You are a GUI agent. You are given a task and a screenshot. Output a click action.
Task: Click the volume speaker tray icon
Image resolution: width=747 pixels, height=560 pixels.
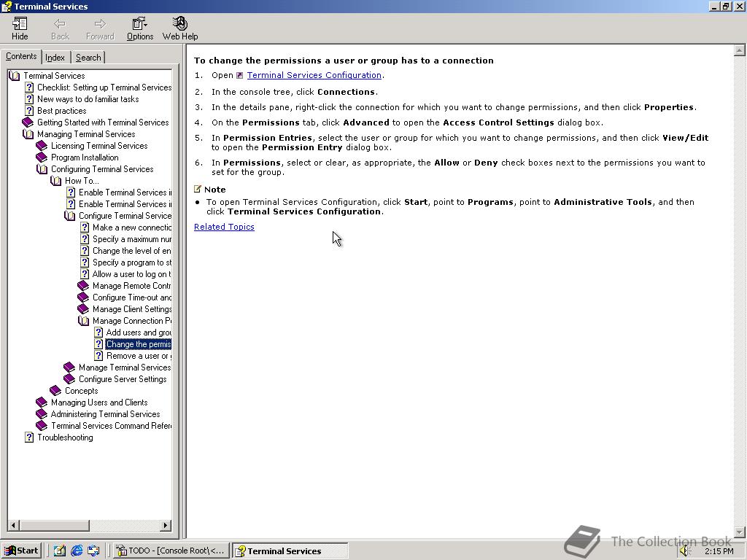click(684, 551)
